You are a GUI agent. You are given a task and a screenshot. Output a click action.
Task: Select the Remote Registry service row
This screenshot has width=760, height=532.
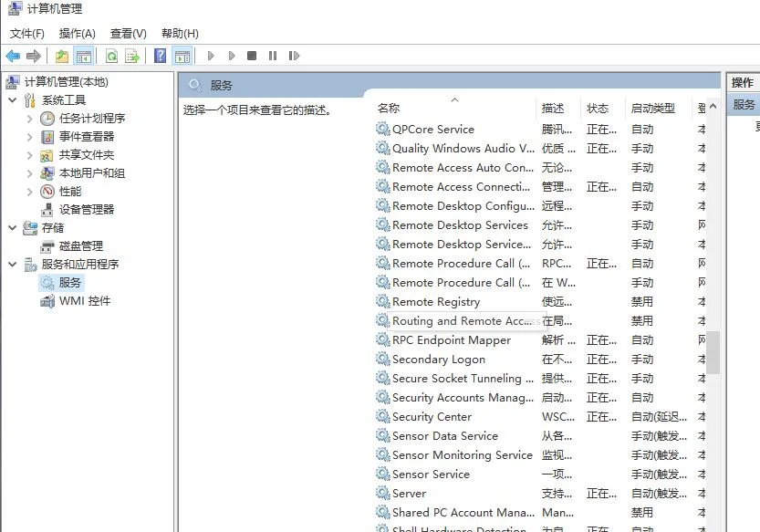[x=436, y=302]
